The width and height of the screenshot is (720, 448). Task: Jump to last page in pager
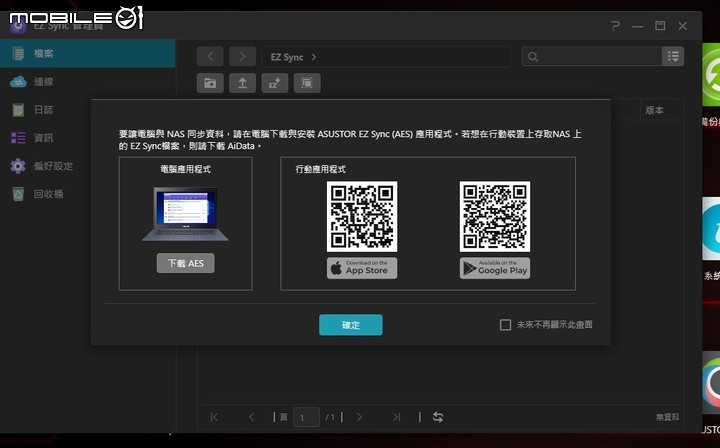tap(396, 417)
